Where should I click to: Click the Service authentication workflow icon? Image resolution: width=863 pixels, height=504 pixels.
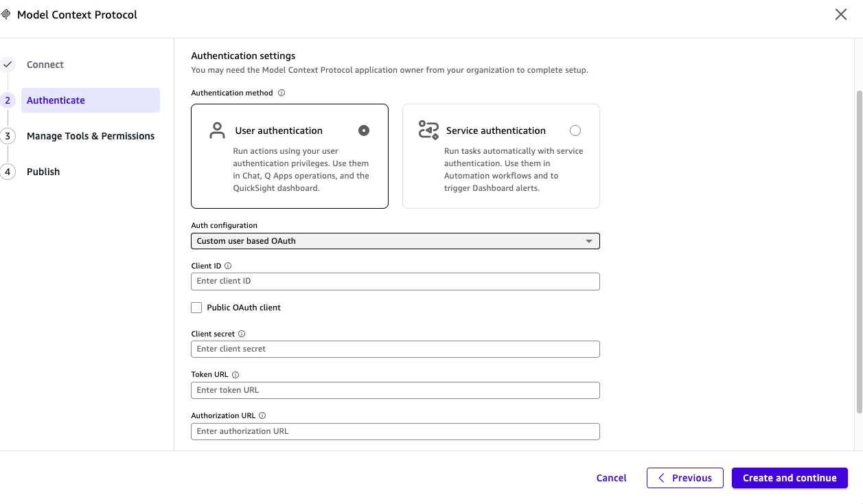point(428,130)
